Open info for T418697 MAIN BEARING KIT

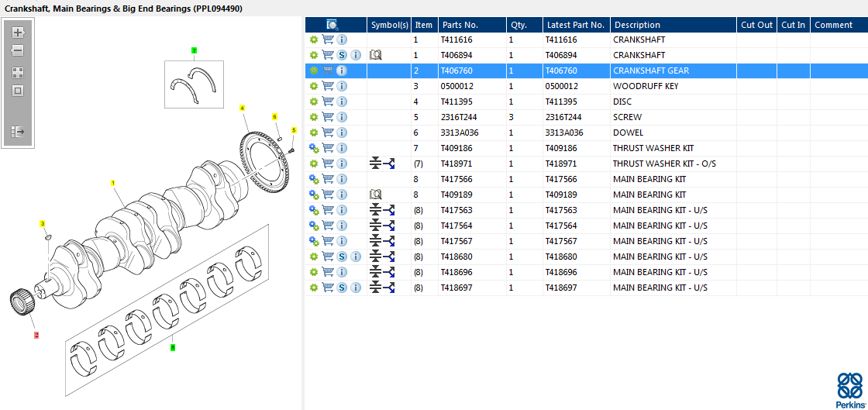pyautogui.click(x=356, y=288)
